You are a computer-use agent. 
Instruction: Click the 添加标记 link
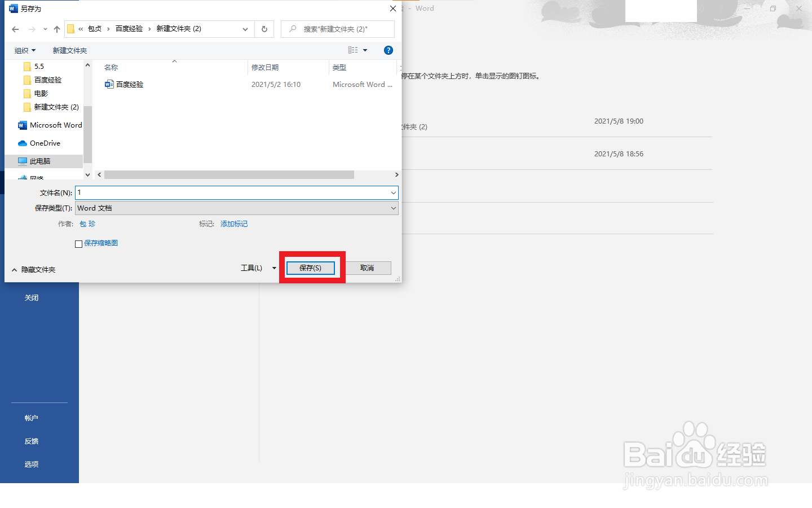pyautogui.click(x=234, y=224)
